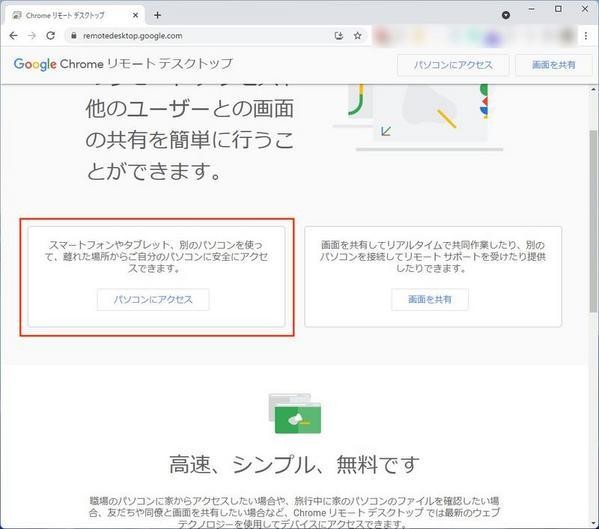Open the Chrome three-dot menu

point(586,36)
